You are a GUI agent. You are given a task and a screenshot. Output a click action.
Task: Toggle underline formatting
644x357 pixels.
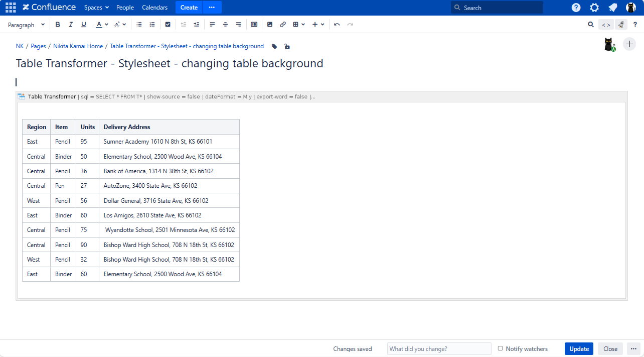click(84, 25)
